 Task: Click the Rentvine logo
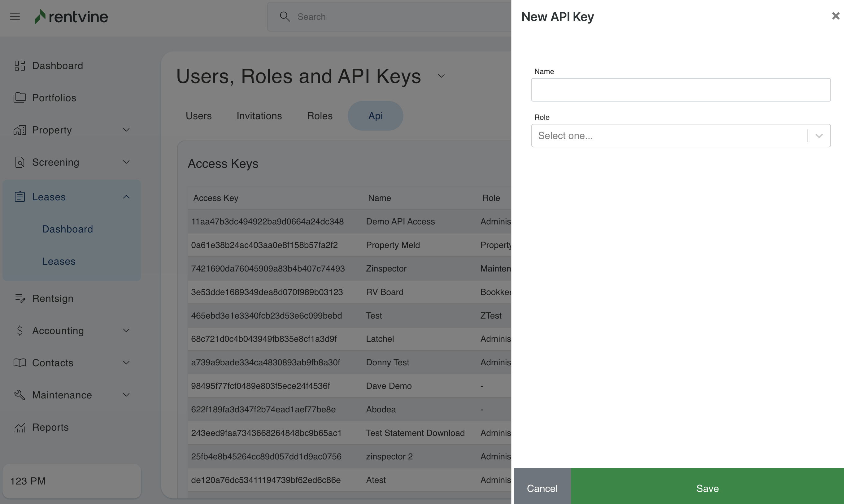click(71, 17)
